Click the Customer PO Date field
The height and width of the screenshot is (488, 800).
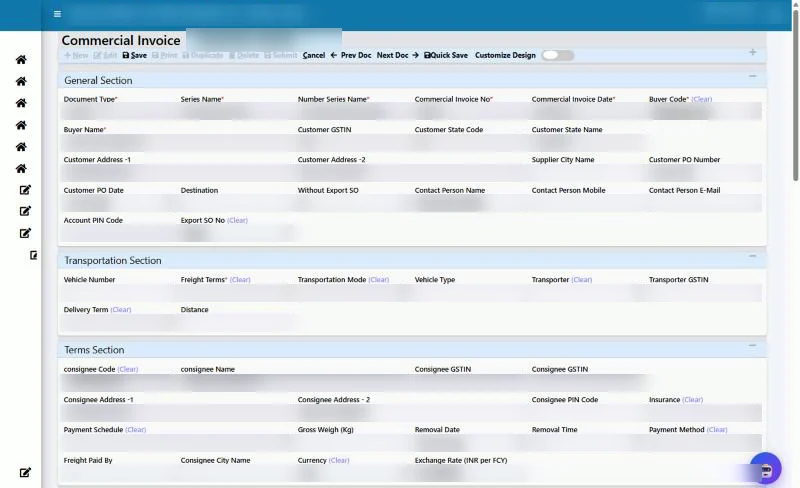(119, 203)
